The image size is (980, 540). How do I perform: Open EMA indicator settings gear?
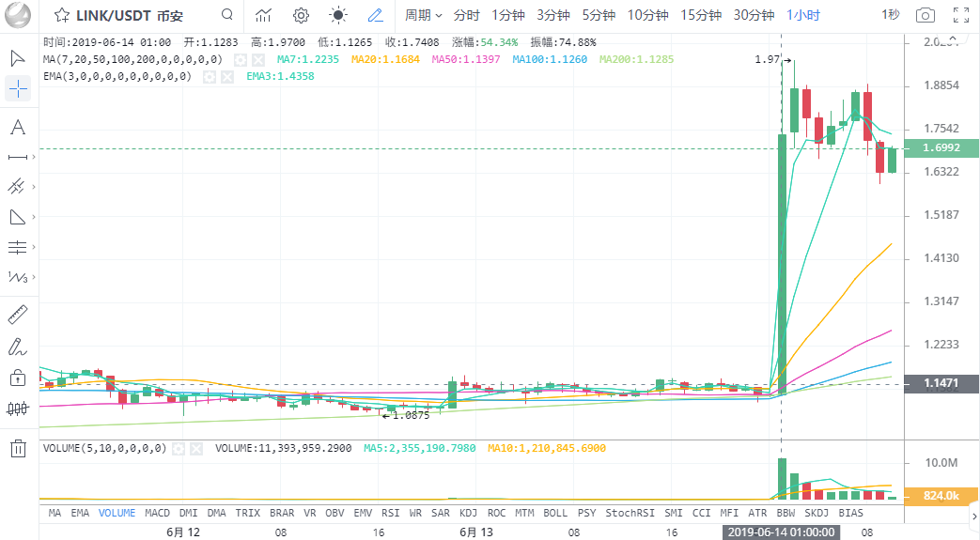click(210, 77)
